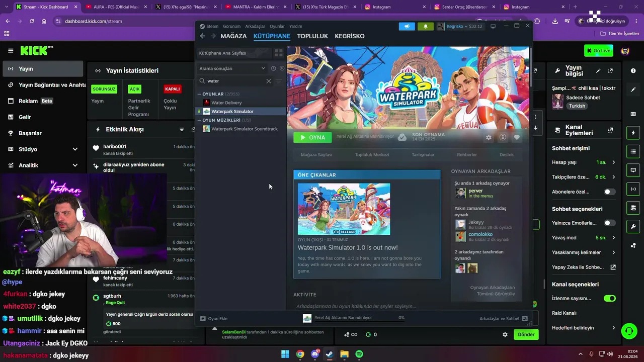Open the Waterpark Simulator 1.0 news thumbnail

coord(344,209)
